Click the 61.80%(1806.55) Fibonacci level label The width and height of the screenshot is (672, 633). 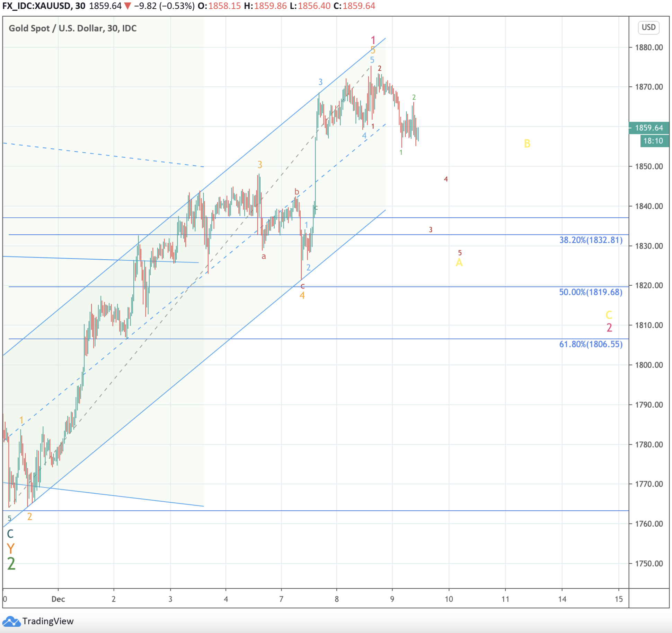click(x=591, y=344)
